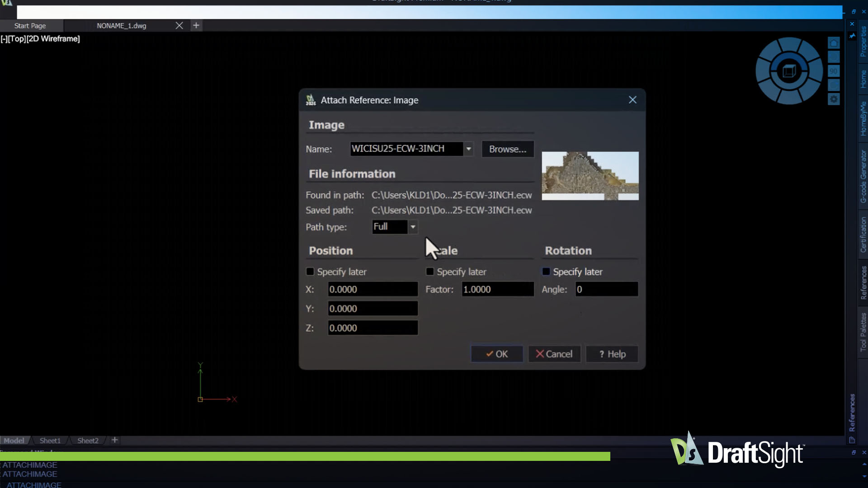Click the pin icon on the side palette
This screenshot has height=488, width=868.
pos(852,36)
